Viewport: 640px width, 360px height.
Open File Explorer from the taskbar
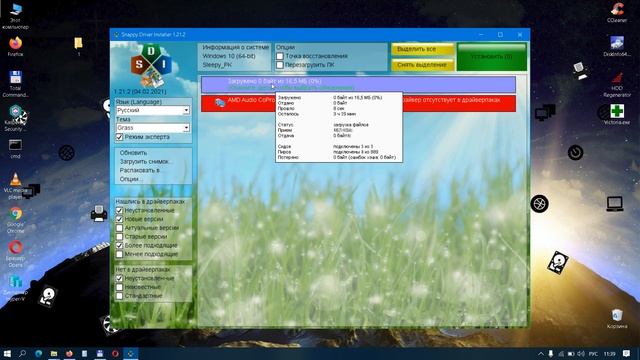click(54, 353)
